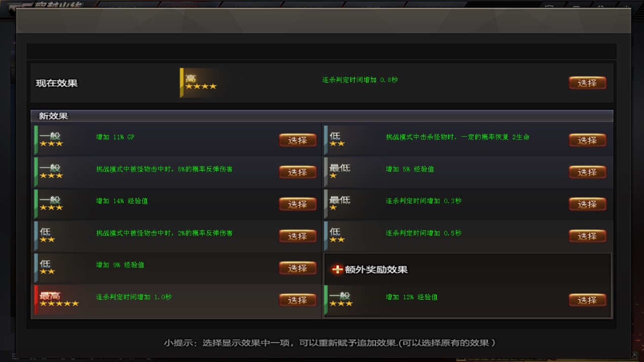This screenshot has width=644, height=362.
Task: Choose the 5% 概率反弹伤害 effect
Action: [297, 172]
